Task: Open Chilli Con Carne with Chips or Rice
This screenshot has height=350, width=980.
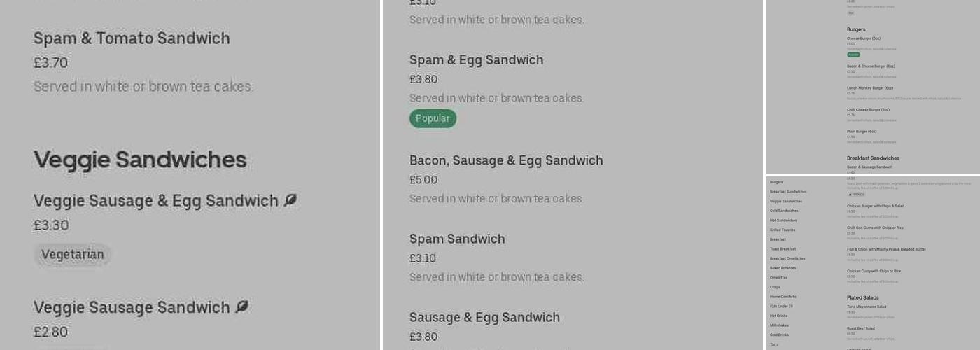Action: [x=875, y=227]
